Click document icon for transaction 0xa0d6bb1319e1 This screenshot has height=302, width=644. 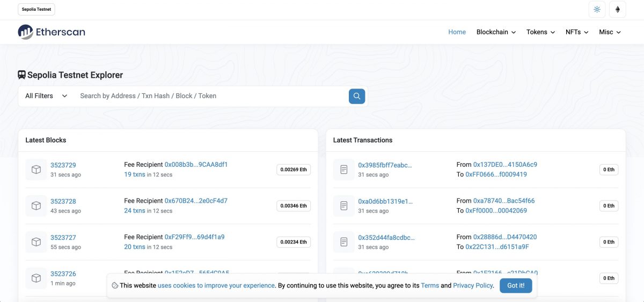(344, 206)
